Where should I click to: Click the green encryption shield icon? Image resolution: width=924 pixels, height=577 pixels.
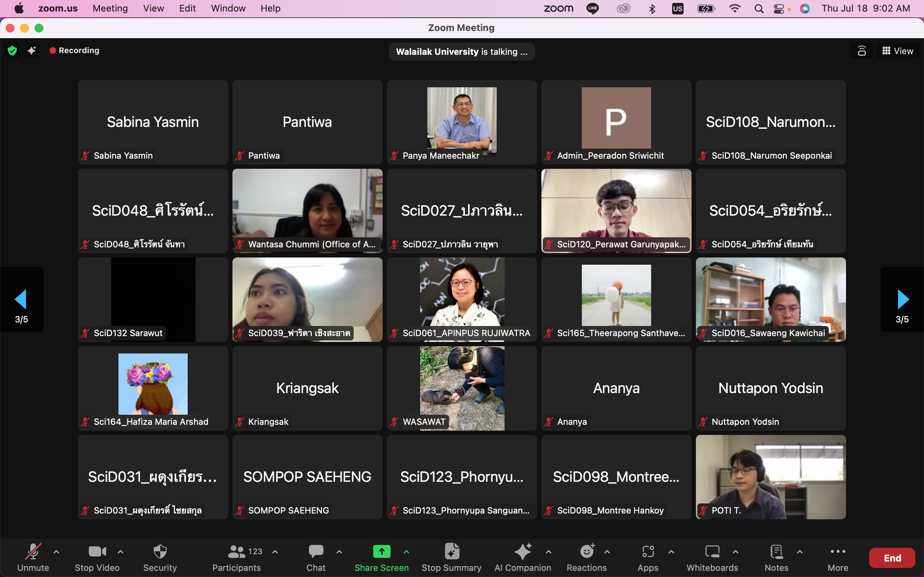click(x=12, y=50)
